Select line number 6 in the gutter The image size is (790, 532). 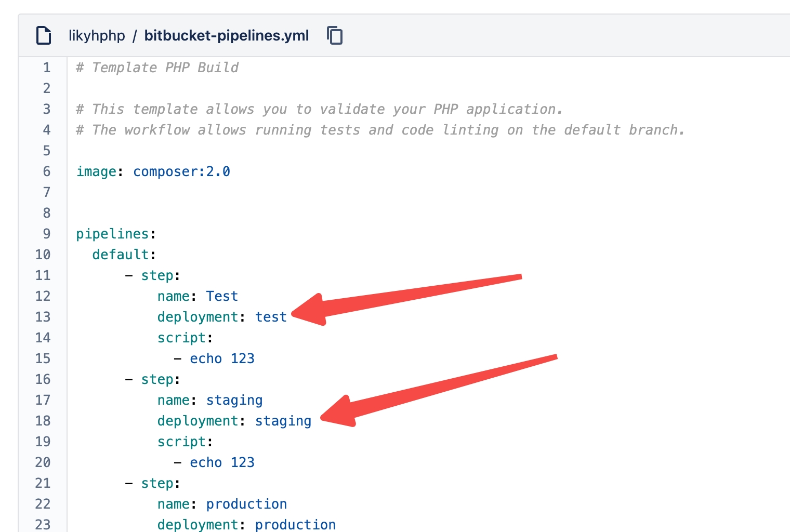tap(47, 171)
